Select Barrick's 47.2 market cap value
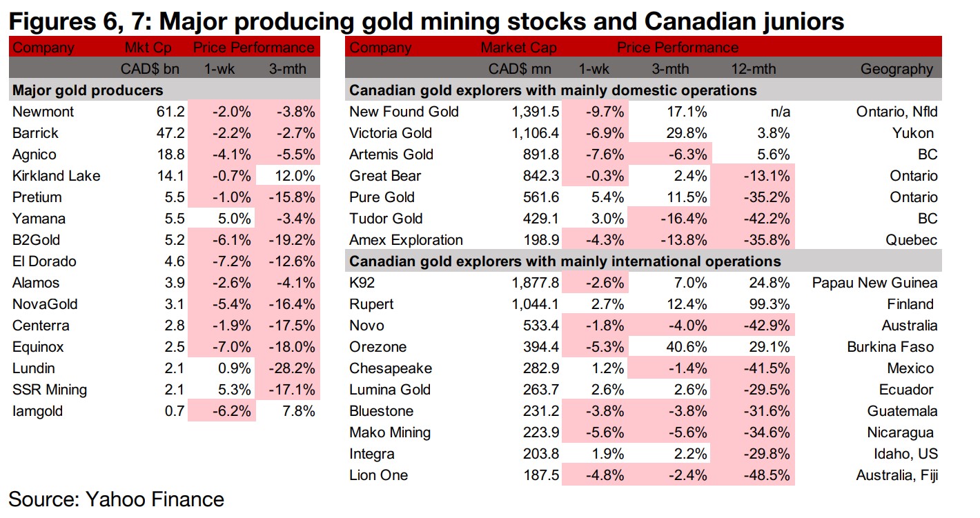The image size is (980, 518). click(x=158, y=133)
